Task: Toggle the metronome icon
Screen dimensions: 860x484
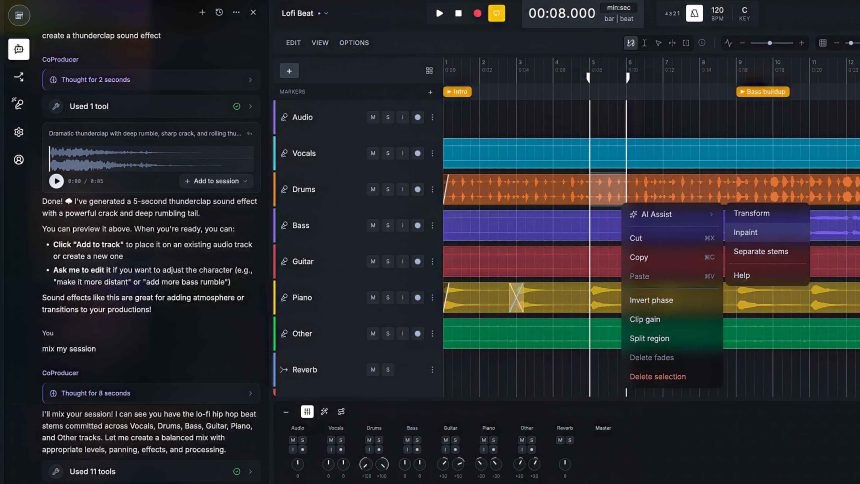Action: (694, 13)
